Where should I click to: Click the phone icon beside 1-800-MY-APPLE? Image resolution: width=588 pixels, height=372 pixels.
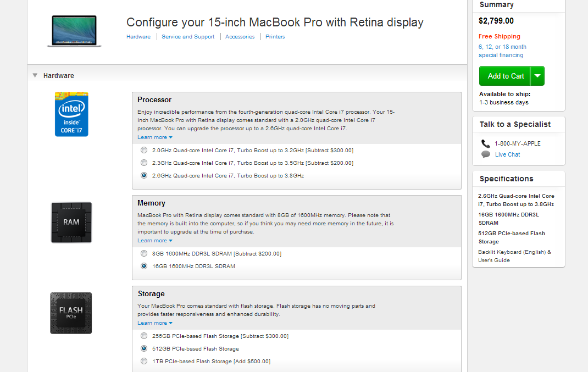(x=486, y=143)
